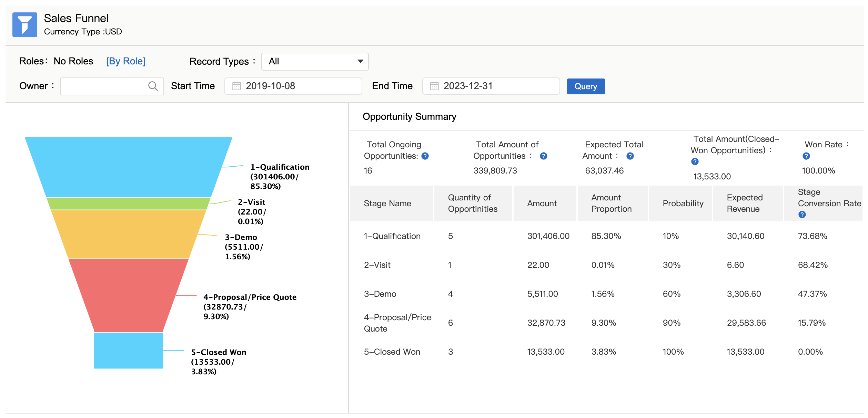Click help icon under Won Rate
Screen dimensions: 868x418
[806, 156]
